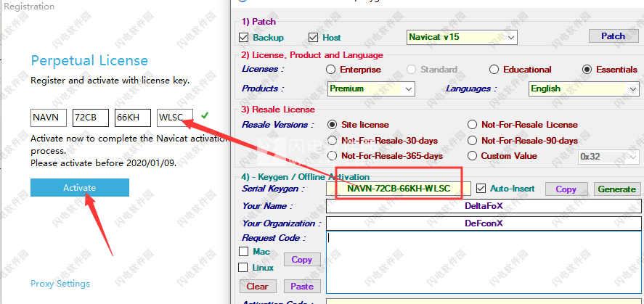Select the Custom Value radio button
The image size is (644, 304).
click(x=473, y=156)
